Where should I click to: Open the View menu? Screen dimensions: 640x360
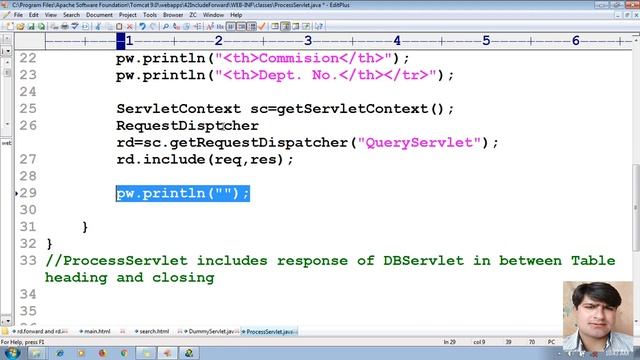click(x=51, y=15)
